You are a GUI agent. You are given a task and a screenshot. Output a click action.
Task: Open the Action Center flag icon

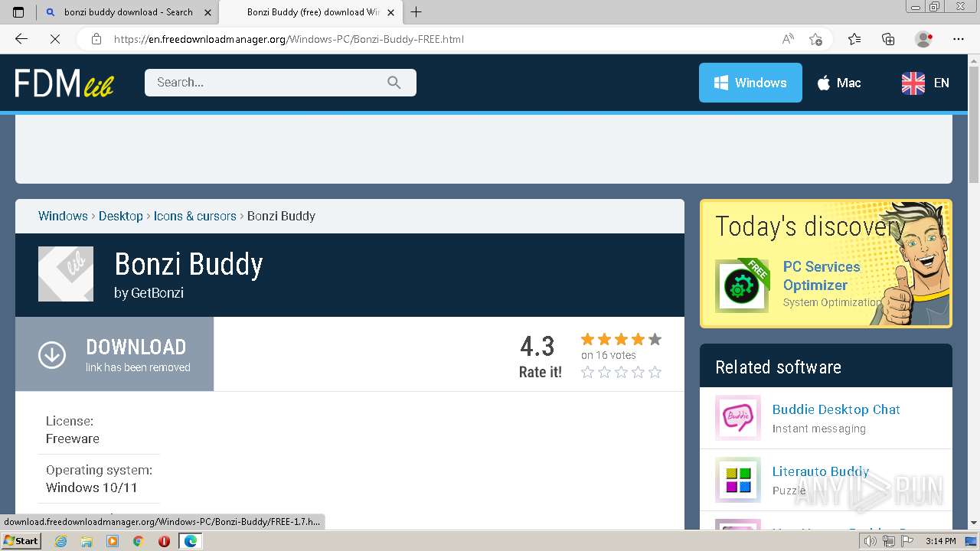907,541
